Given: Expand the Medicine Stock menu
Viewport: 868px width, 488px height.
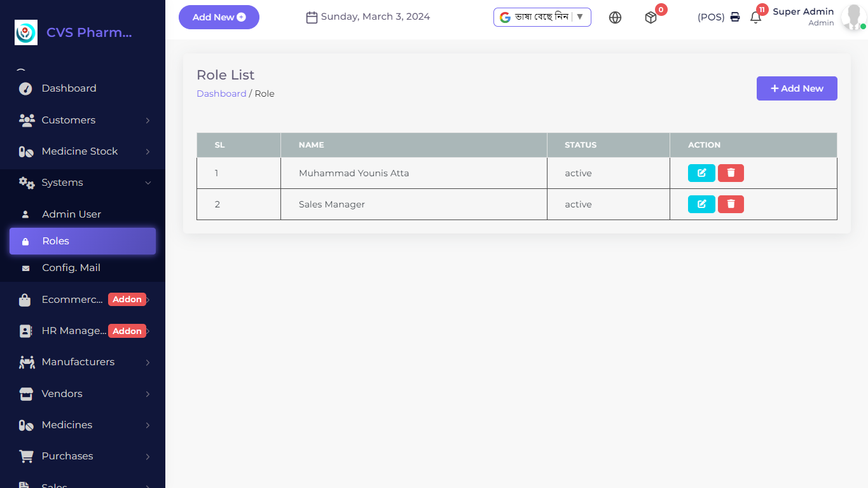Looking at the screenshot, I should click(83, 151).
